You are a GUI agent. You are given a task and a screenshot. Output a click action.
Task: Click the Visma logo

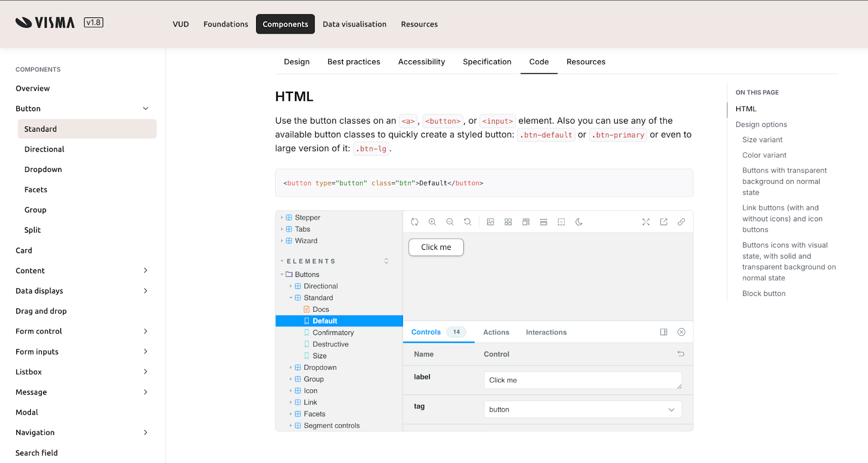point(45,22)
